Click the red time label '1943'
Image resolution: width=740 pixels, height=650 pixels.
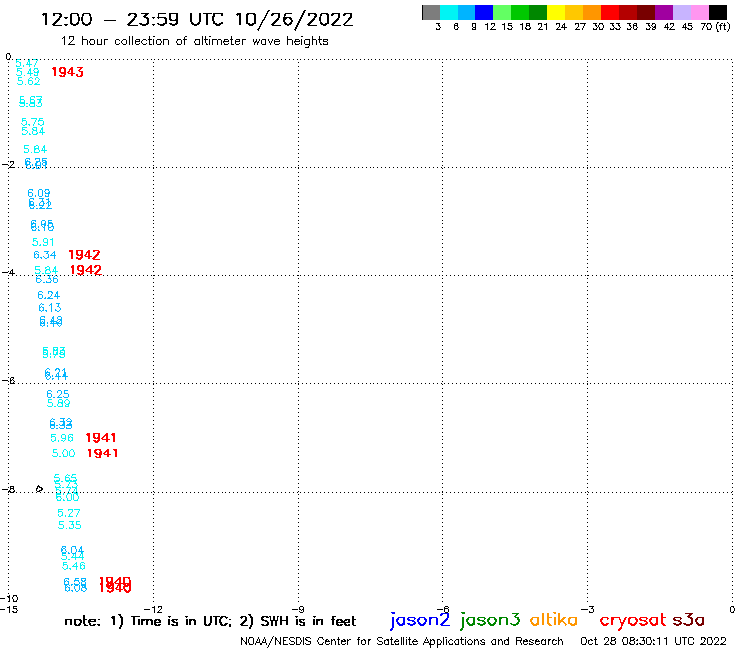pos(67,72)
